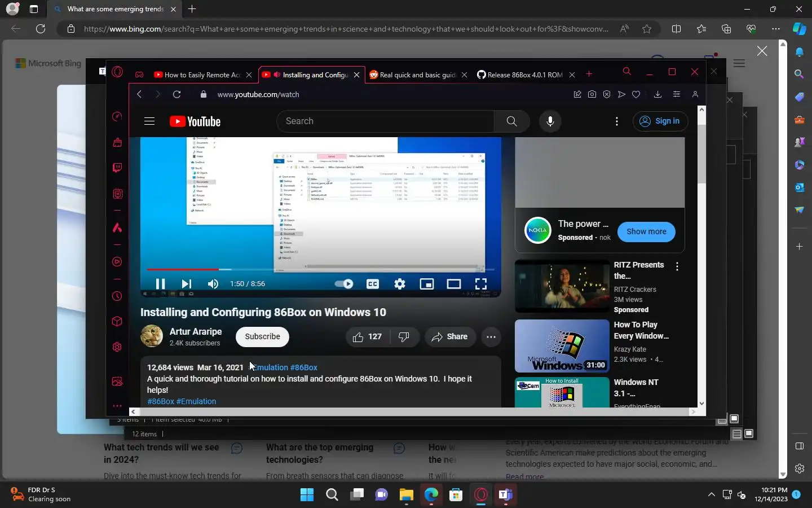Open Settings gear in Opera sidebar
812x508 pixels.
[x=117, y=347]
